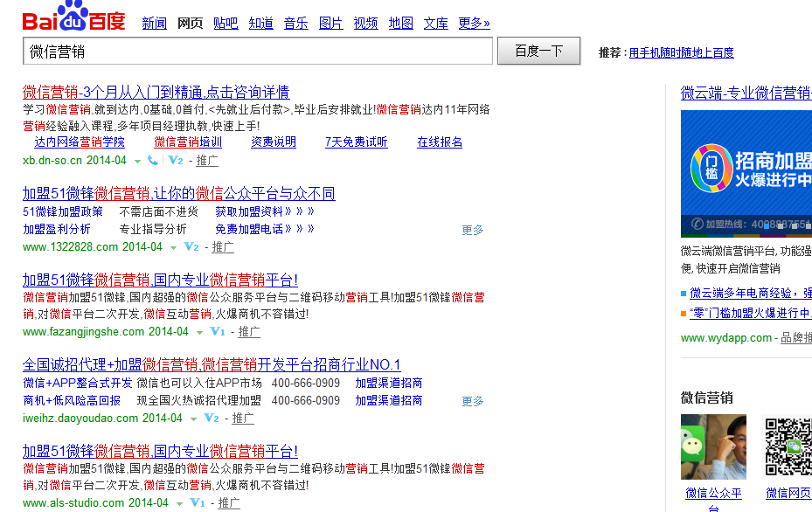Open 加盟渠道招商 beside 微信也可以入住APP市场

point(388,383)
